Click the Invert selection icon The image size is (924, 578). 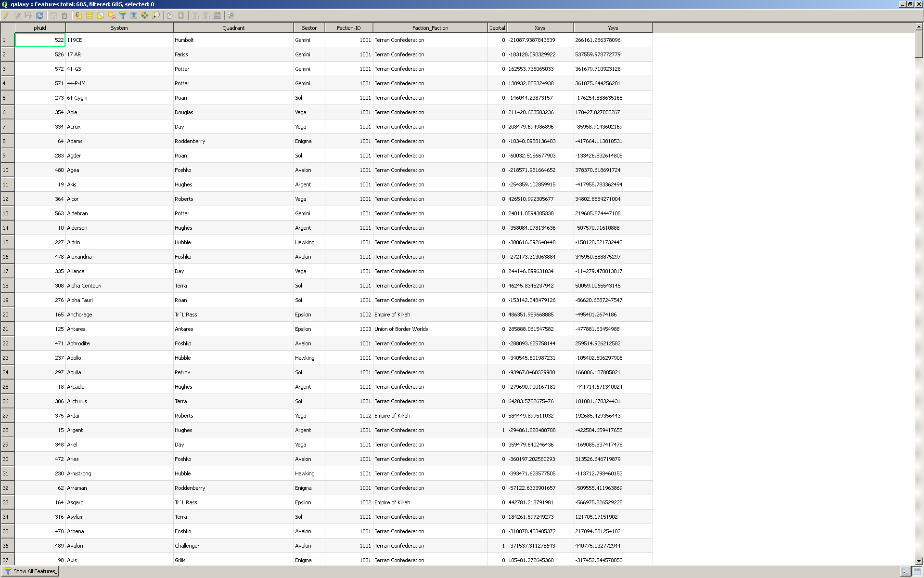click(x=101, y=15)
